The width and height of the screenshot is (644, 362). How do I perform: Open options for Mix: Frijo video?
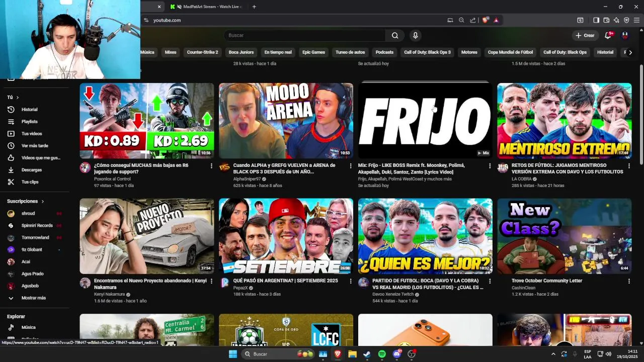(490, 166)
